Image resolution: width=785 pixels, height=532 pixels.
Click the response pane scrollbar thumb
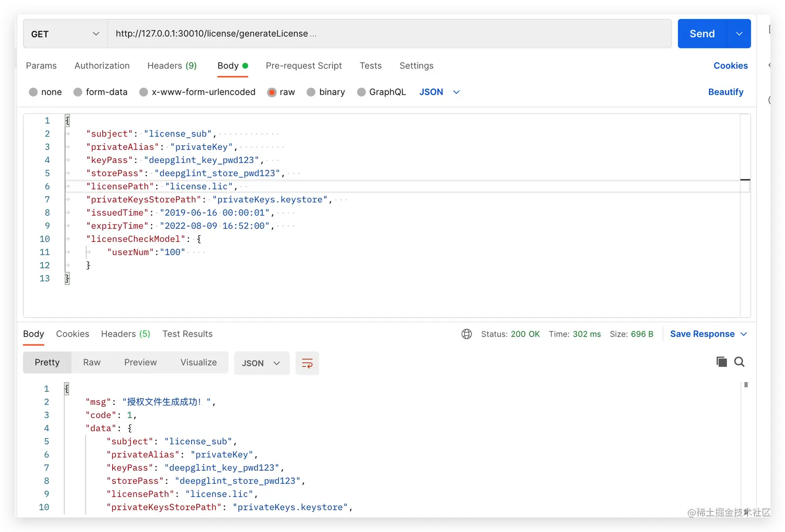coord(746,385)
